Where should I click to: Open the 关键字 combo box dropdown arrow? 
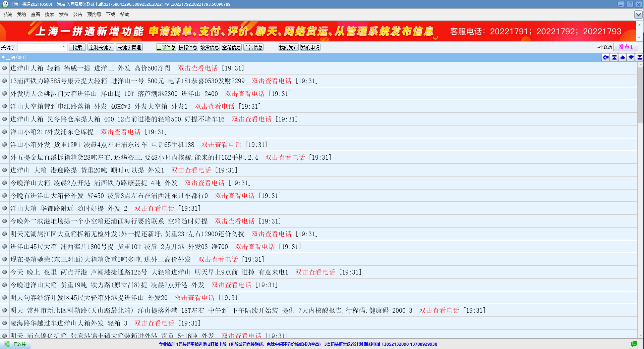click(64, 47)
